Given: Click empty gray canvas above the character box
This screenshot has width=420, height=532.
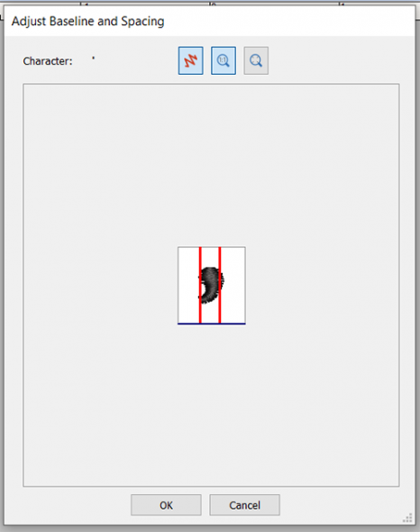Looking at the screenshot, I should [211, 165].
